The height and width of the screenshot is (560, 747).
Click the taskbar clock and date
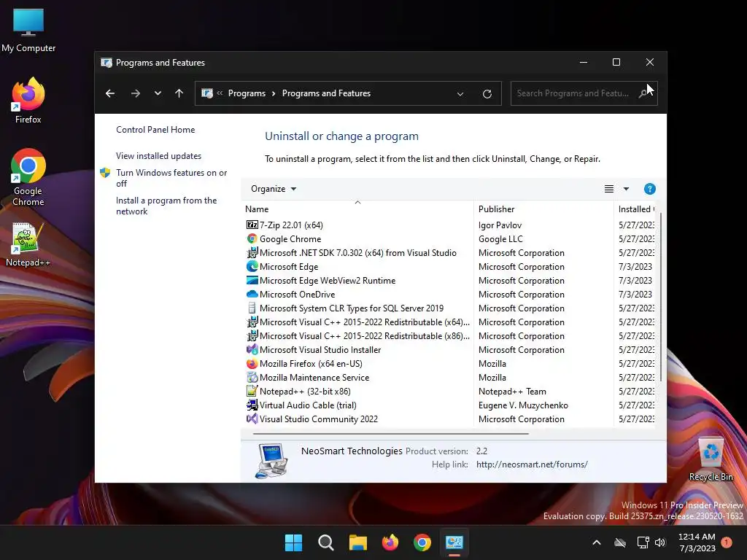697,542
